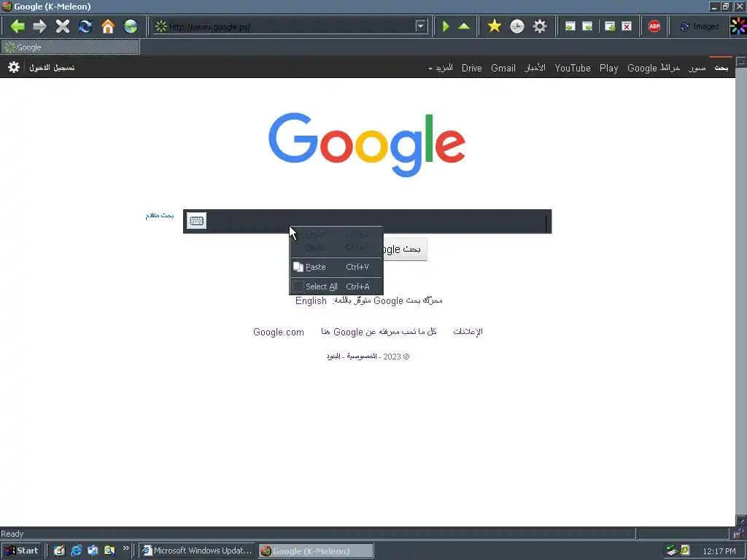Open صور (Images) in the top bar
The height and width of the screenshot is (560, 747).
pyautogui.click(x=697, y=68)
